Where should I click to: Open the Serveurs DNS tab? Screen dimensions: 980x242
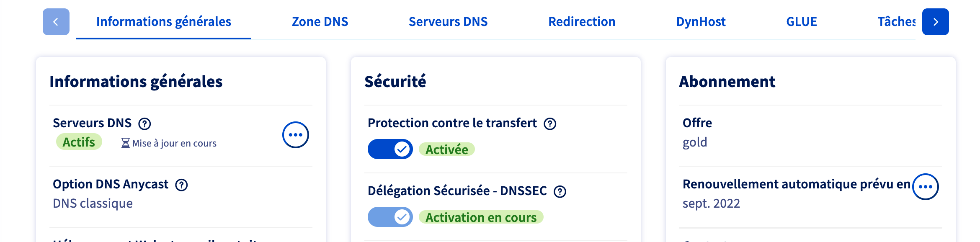448,22
